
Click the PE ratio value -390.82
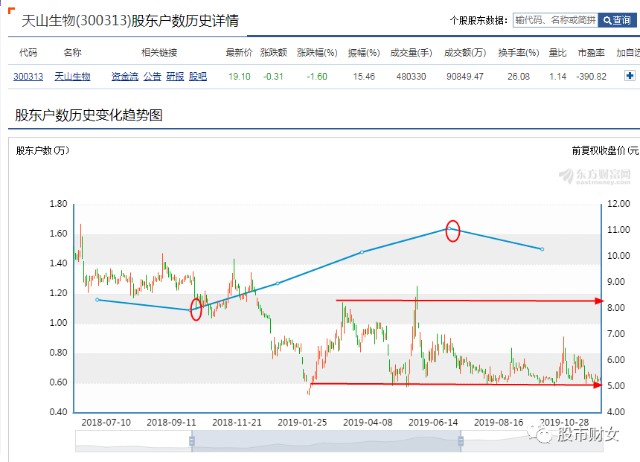[591, 76]
